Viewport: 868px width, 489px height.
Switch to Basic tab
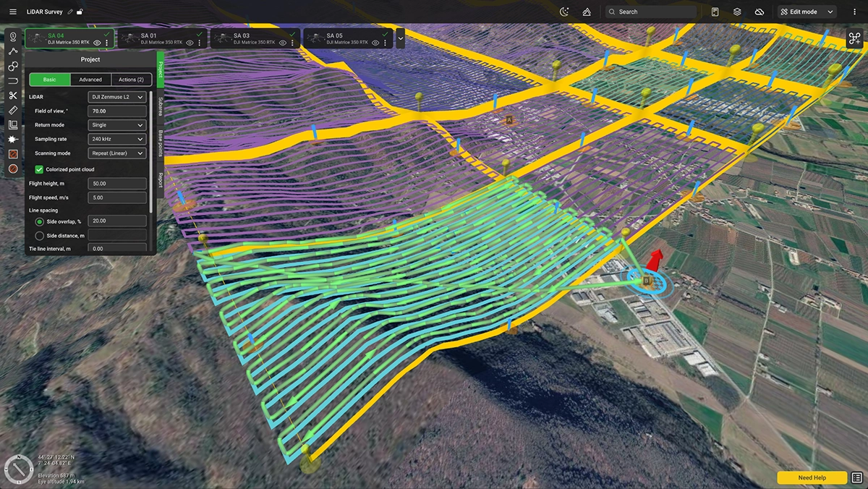[49, 80]
